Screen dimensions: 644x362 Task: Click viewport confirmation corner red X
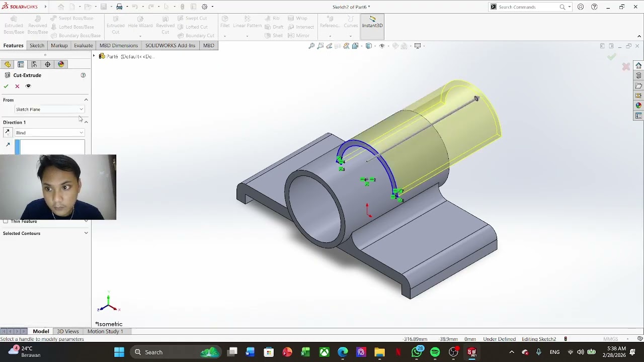click(x=626, y=66)
